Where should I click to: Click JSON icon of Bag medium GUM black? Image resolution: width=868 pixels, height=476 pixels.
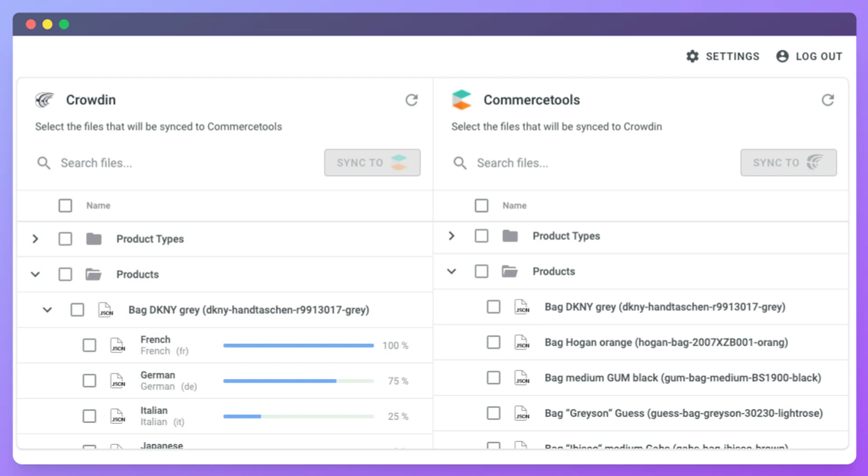522,377
